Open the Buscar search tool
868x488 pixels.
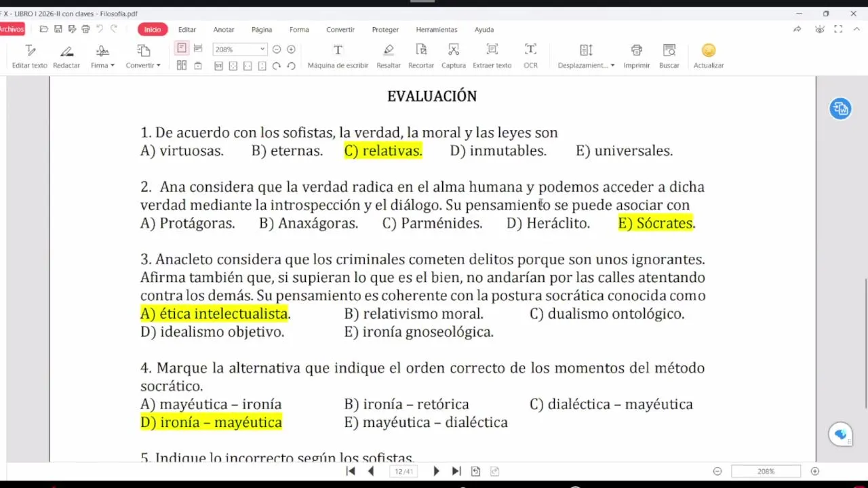click(x=669, y=56)
